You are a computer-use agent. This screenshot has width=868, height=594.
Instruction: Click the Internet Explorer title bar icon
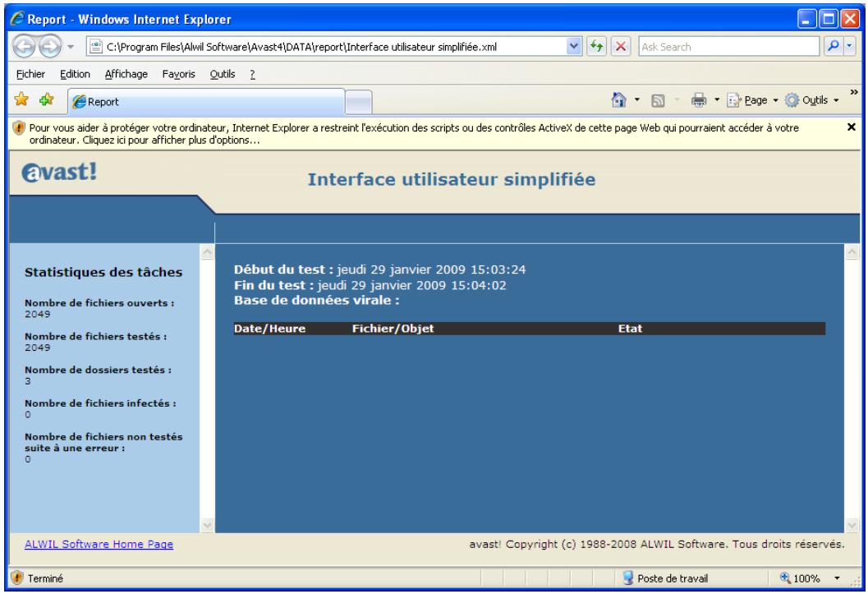17,19
